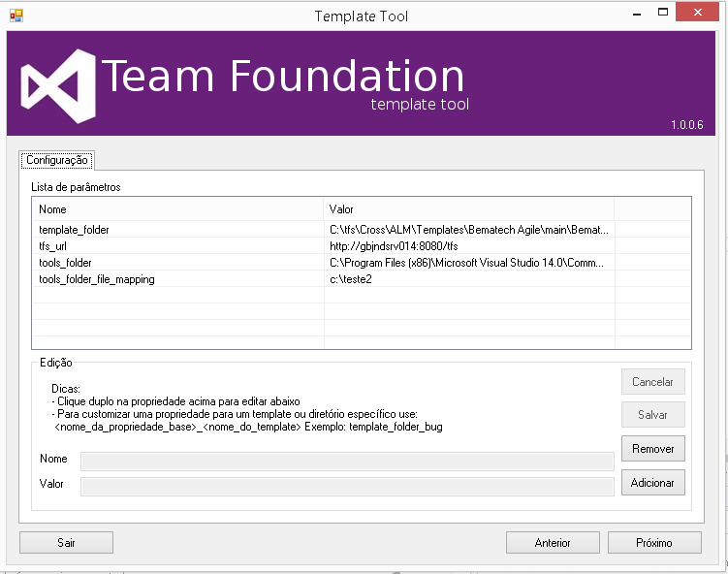Select the tools_folder_file_mapping row
This screenshot has width=728, height=574.
click(362, 279)
